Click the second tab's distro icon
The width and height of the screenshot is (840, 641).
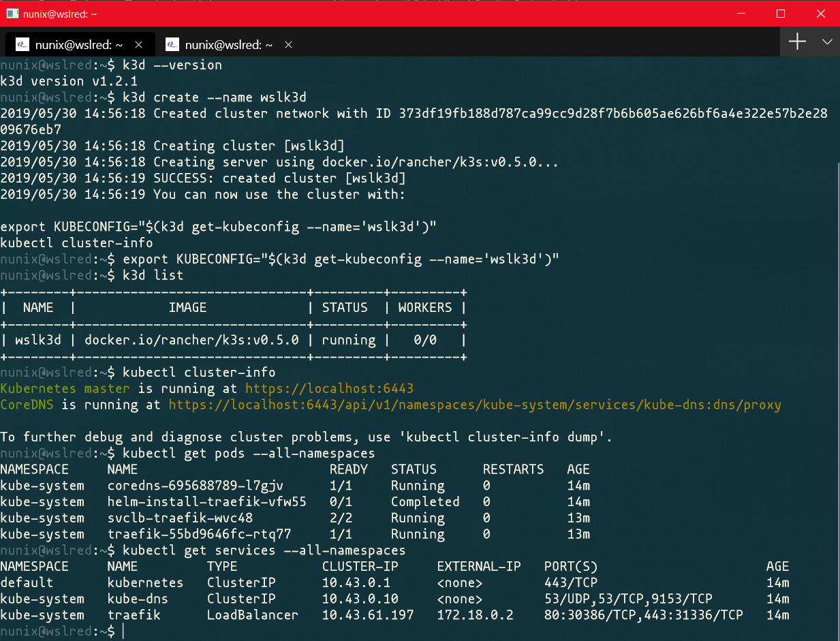pyautogui.click(x=172, y=44)
